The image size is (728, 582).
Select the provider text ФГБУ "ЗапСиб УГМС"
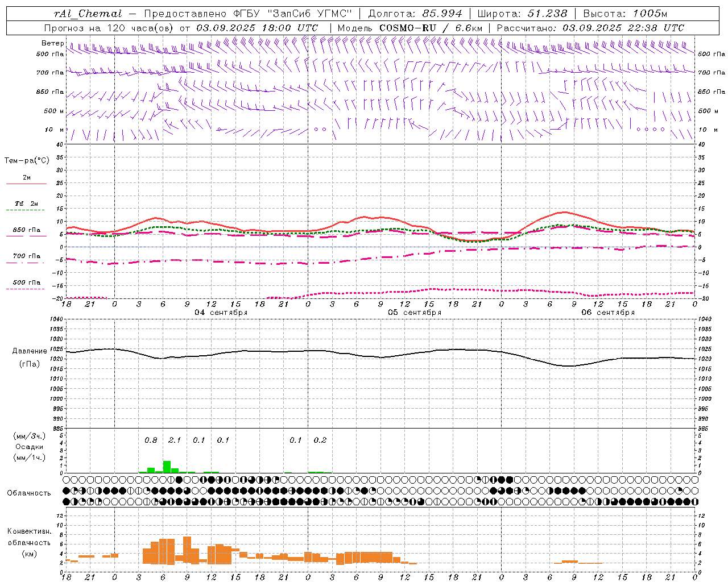coord(292,14)
